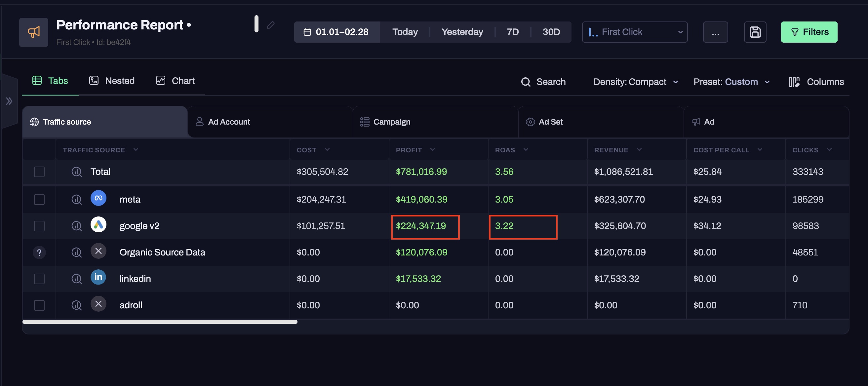Viewport: 868px width, 386px height.
Task: Open the Columns settings
Action: click(x=816, y=82)
